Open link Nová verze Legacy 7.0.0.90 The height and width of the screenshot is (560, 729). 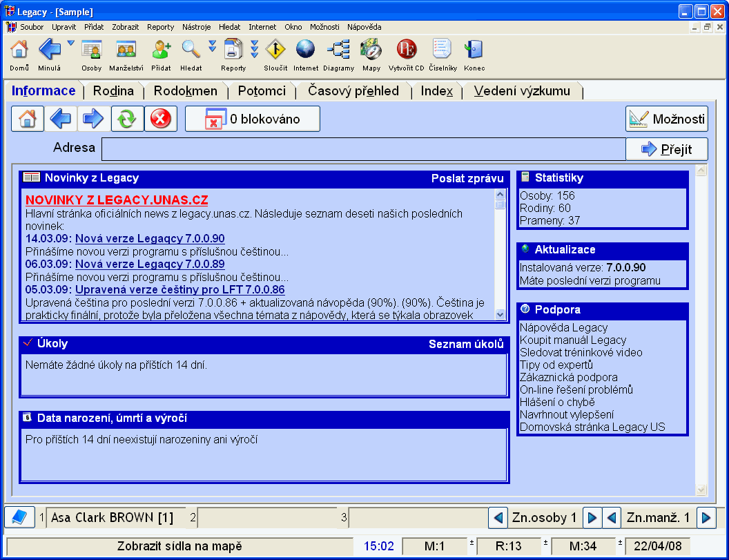pyautogui.click(x=150, y=239)
